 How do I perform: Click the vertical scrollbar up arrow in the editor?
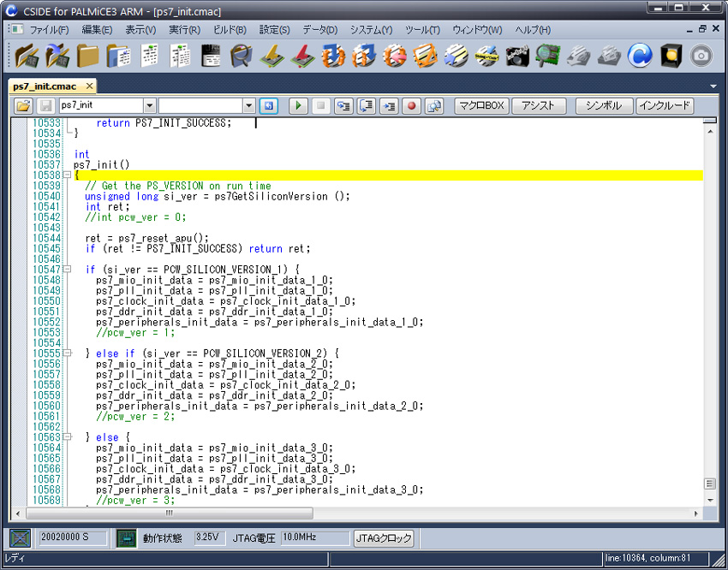point(710,132)
